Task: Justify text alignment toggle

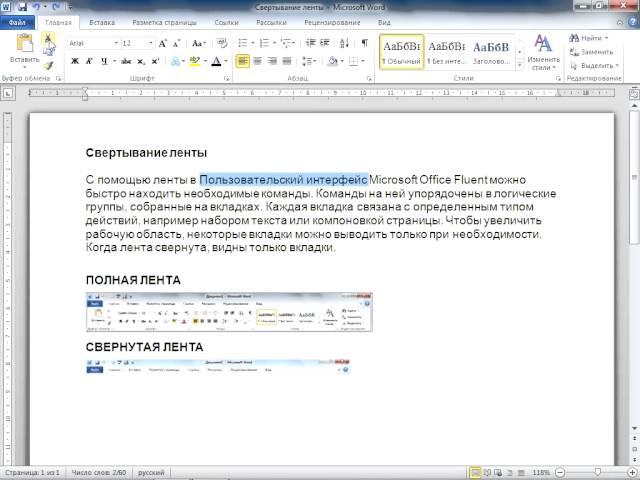Action: coord(287,61)
